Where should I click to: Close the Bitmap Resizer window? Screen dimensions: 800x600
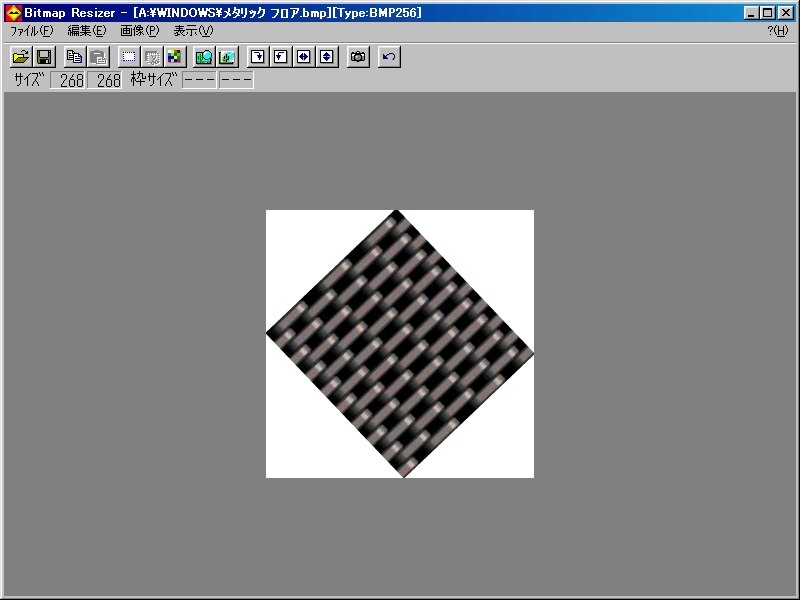786,13
